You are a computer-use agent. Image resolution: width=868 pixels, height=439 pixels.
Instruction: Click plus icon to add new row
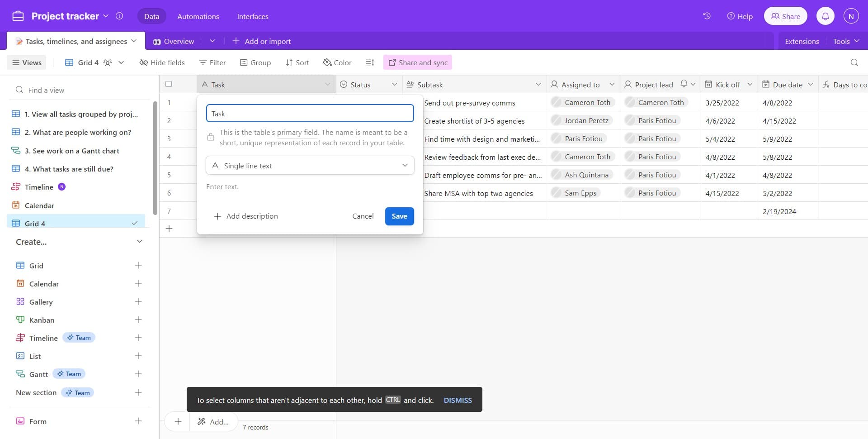point(169,229)
